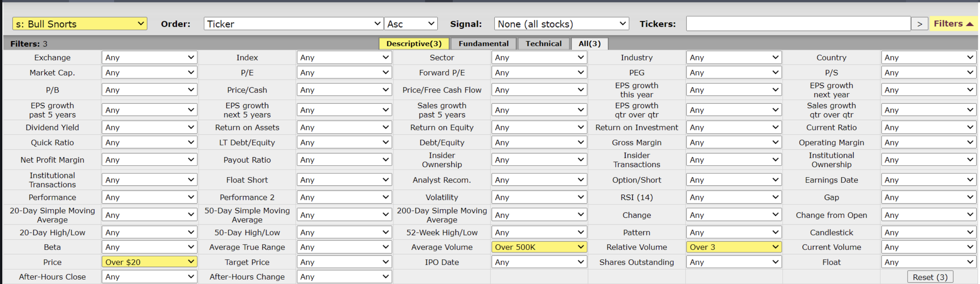Switch to the All(3) tab
The height and width of the screenshot is (284, 980).
589,44
